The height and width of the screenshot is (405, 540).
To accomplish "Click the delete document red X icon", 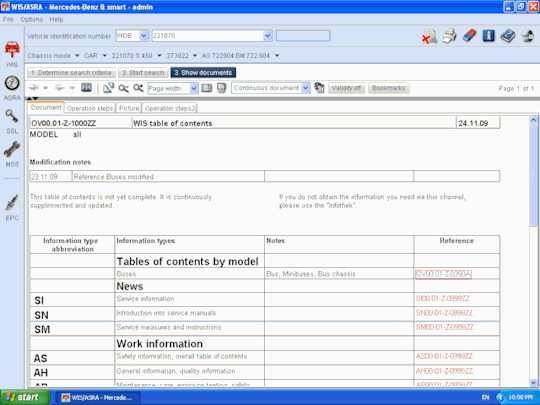I will point(429,36).
